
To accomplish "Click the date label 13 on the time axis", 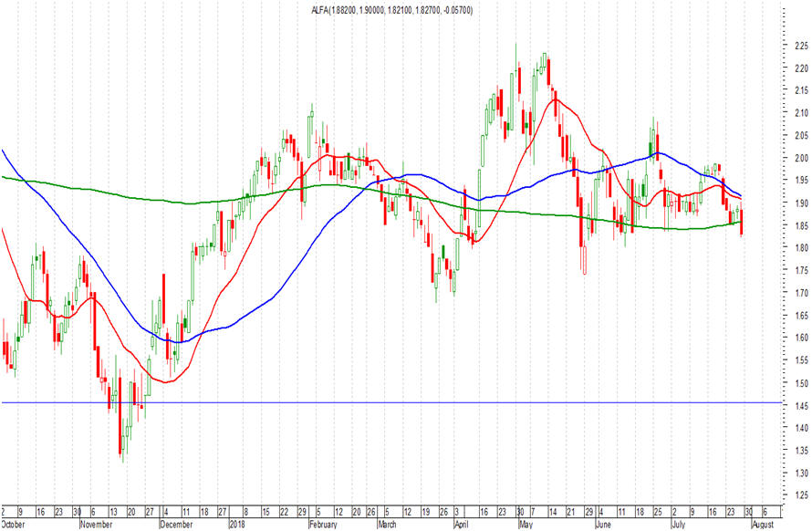I will tap(113, 513).
